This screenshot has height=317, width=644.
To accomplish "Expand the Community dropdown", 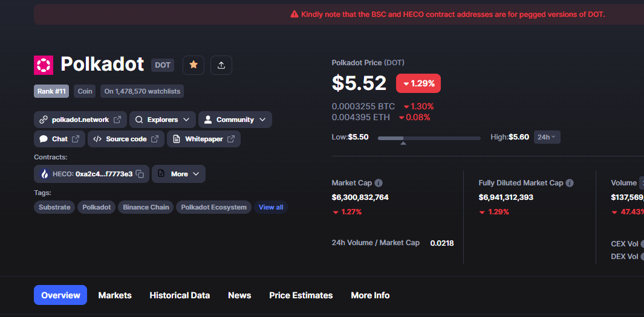I will [235, 120].
